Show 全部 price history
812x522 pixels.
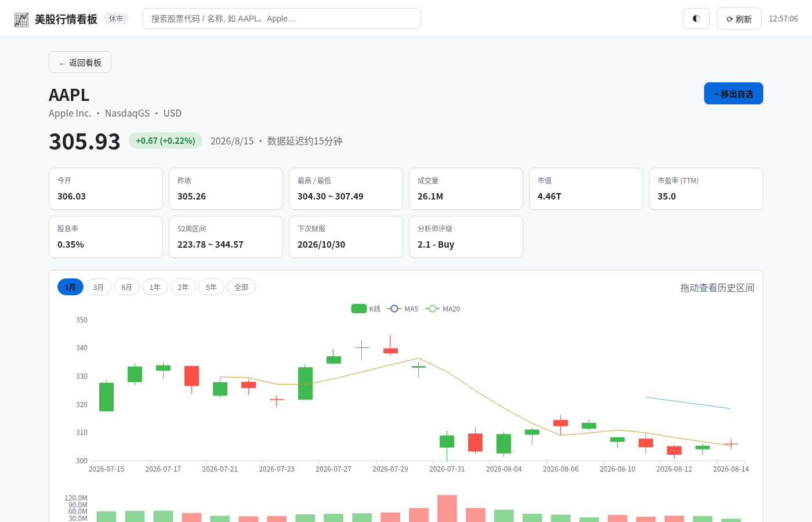point(241,287)
